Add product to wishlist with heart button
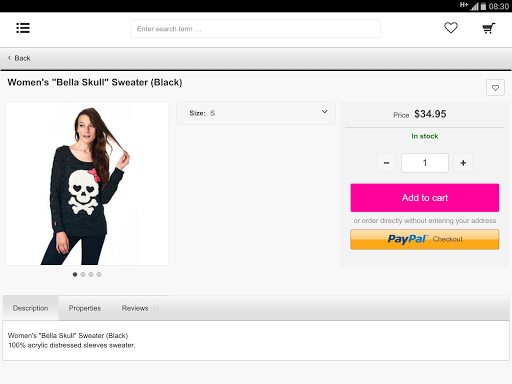Viewport: 512px width, 384px height. [x=495, y=88]
